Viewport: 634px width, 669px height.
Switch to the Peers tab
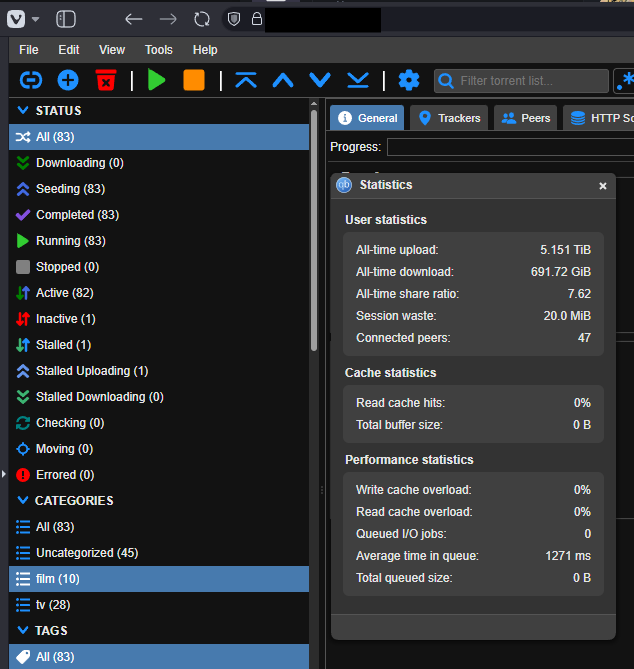pos(525,118)
